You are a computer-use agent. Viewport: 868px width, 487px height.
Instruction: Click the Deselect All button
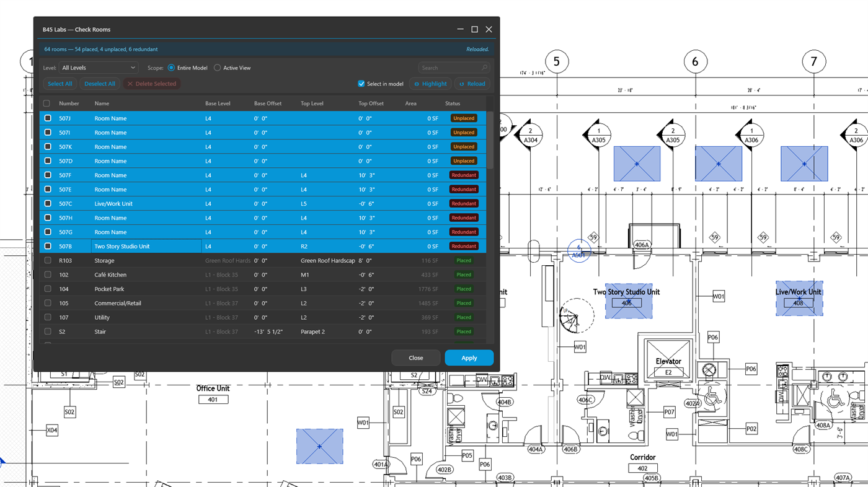(100, 84)
